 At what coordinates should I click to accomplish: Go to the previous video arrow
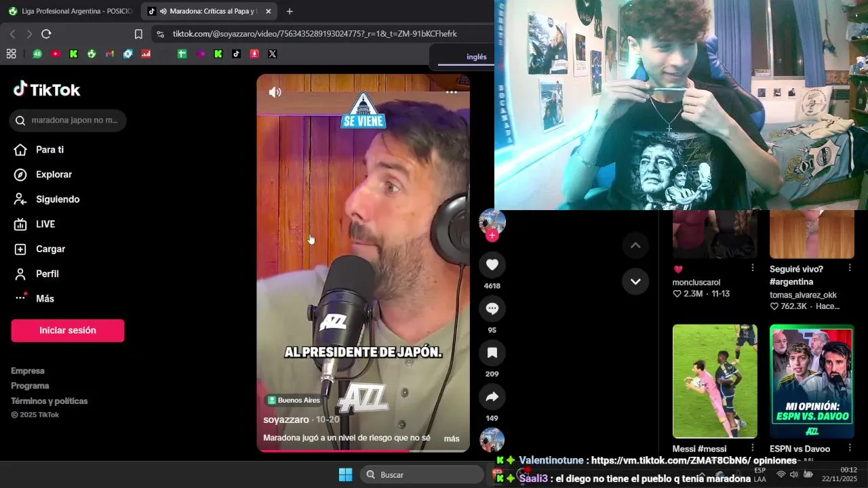(x=635, y=245)
